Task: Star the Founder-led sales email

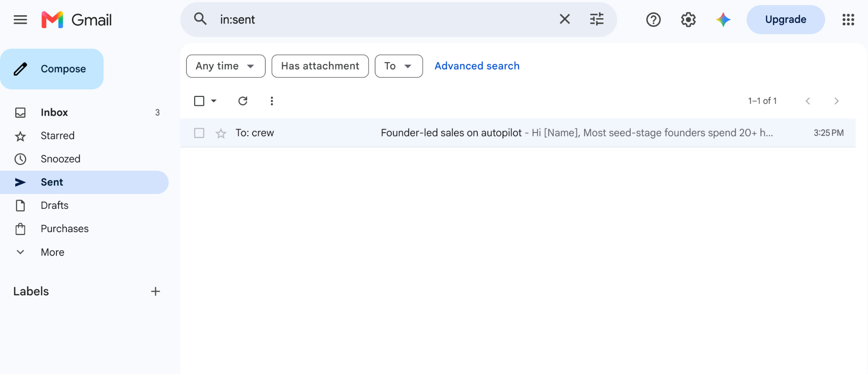Action: click(x=221, y=133)
